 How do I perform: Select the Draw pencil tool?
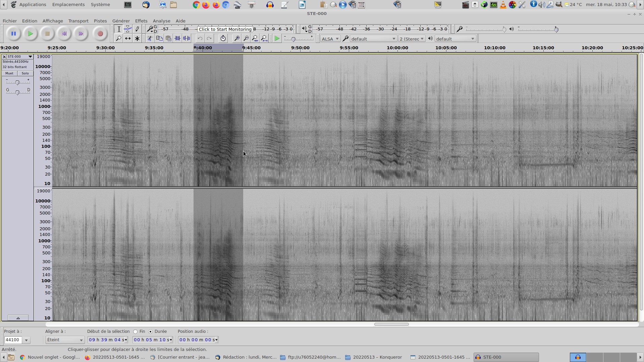click(x=137, y=29)
